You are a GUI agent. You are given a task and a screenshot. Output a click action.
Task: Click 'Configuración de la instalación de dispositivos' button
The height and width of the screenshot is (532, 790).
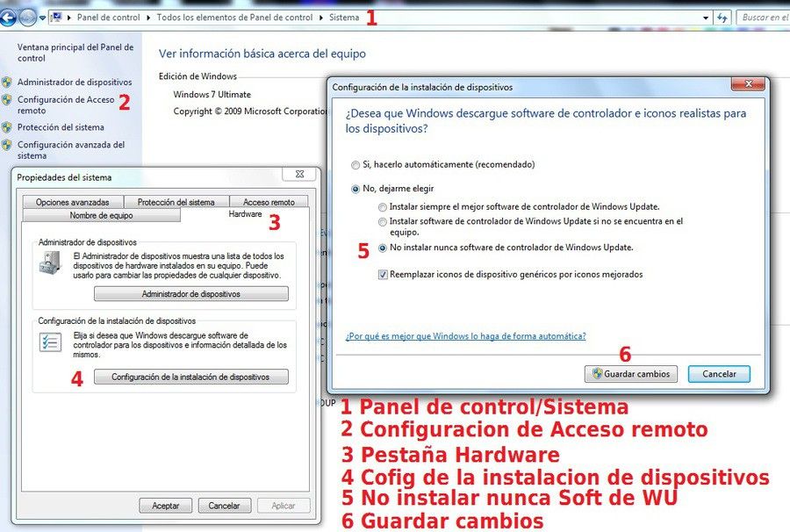tap(191, 377)
